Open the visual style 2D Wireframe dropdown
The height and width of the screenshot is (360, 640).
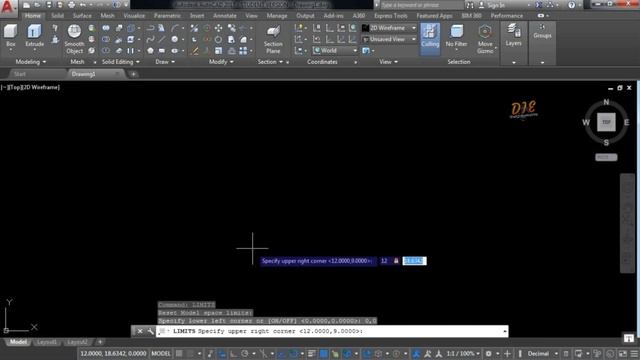tap(389, 28)
